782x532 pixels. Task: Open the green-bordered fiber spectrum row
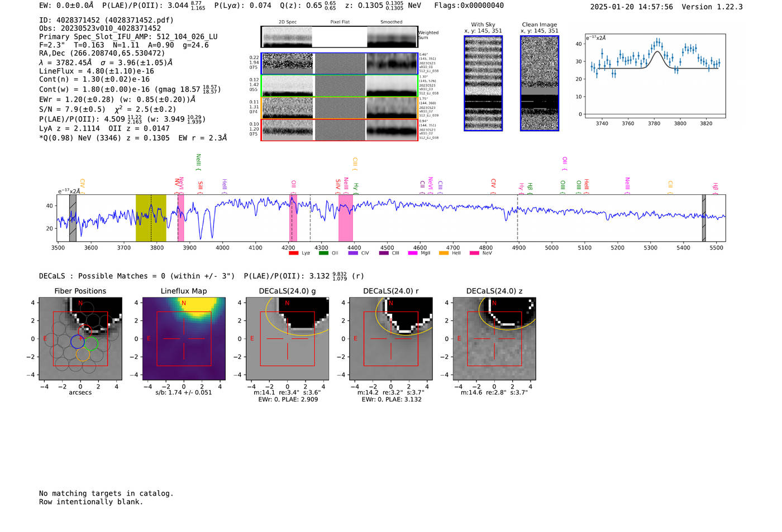[x=340, y=86]
